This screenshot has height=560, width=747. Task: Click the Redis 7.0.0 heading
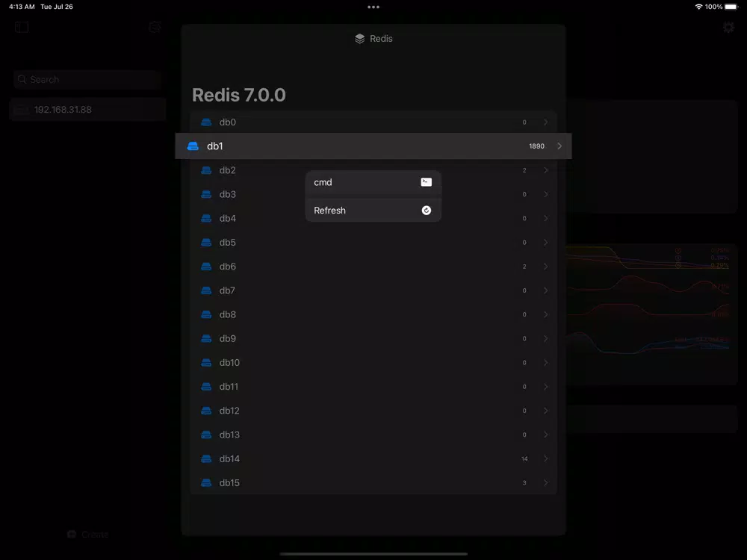click(239, 95)
